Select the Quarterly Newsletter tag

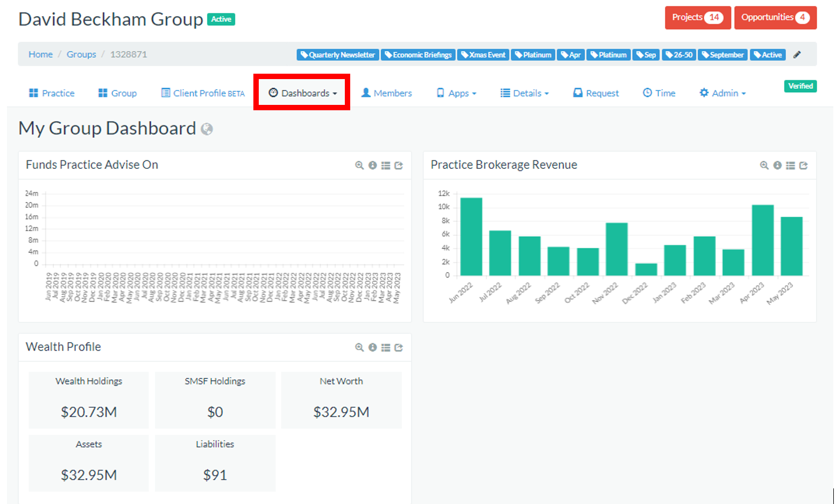338,55
